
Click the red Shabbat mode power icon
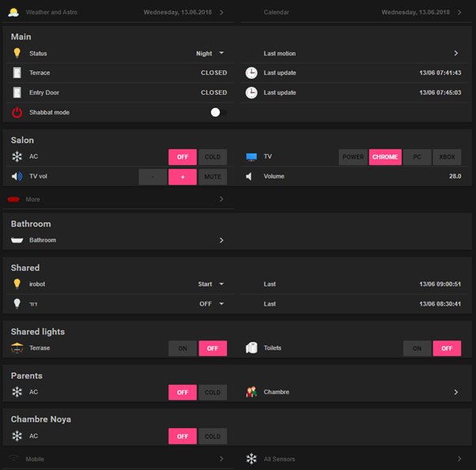pos(17,112)
